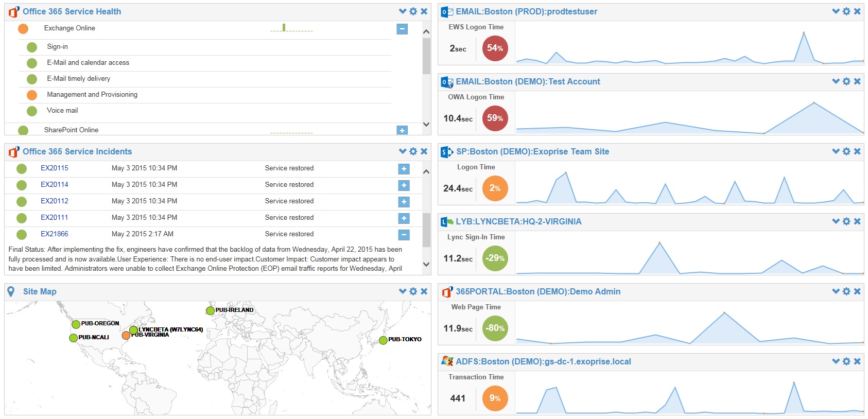Screen dimensions: 868x419
Task: Click the Web Page Time -80% badge
Action: point(495,328)
